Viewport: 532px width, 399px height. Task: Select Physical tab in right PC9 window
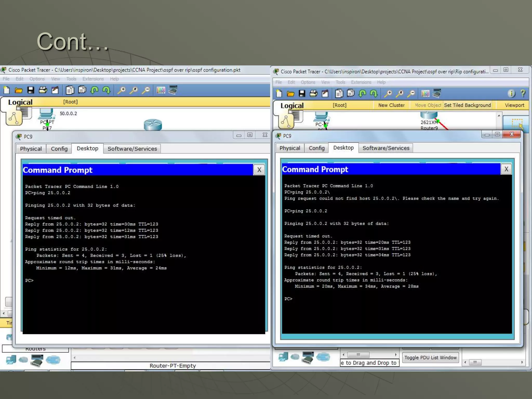(290, 148)
